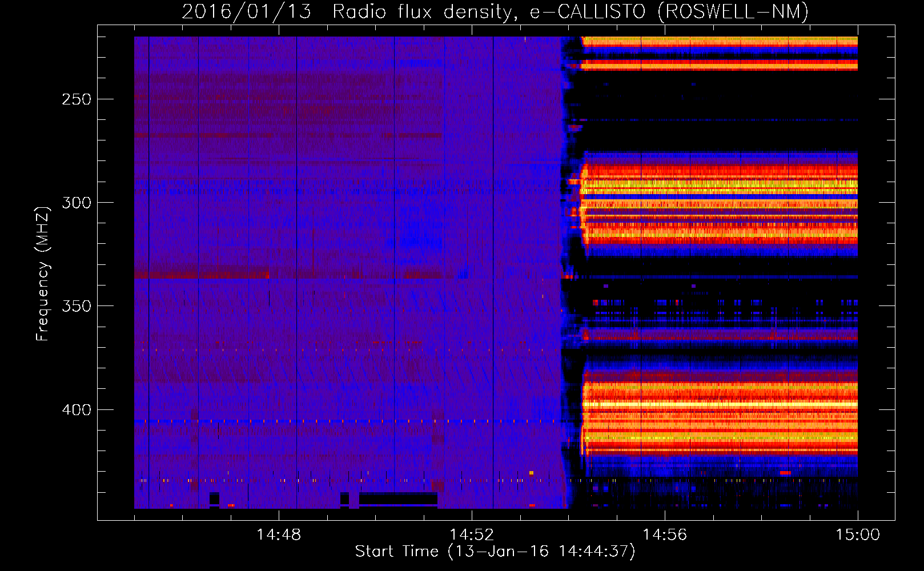The height and width of the screenshot is (571, 924).
Task: Click the 350 frequency tick label
Action: 77,306
